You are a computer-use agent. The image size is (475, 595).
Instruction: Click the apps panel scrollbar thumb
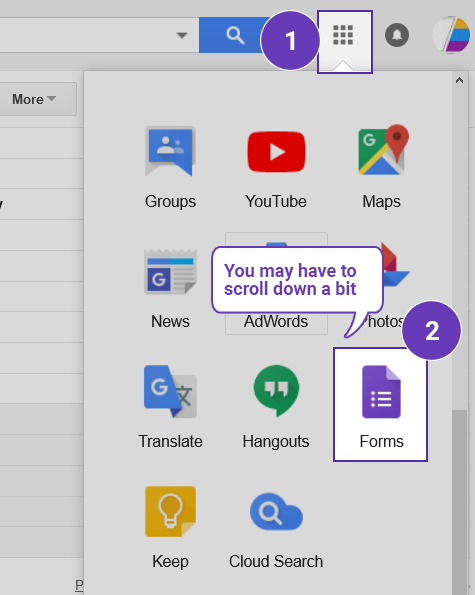tap(459, 502)
